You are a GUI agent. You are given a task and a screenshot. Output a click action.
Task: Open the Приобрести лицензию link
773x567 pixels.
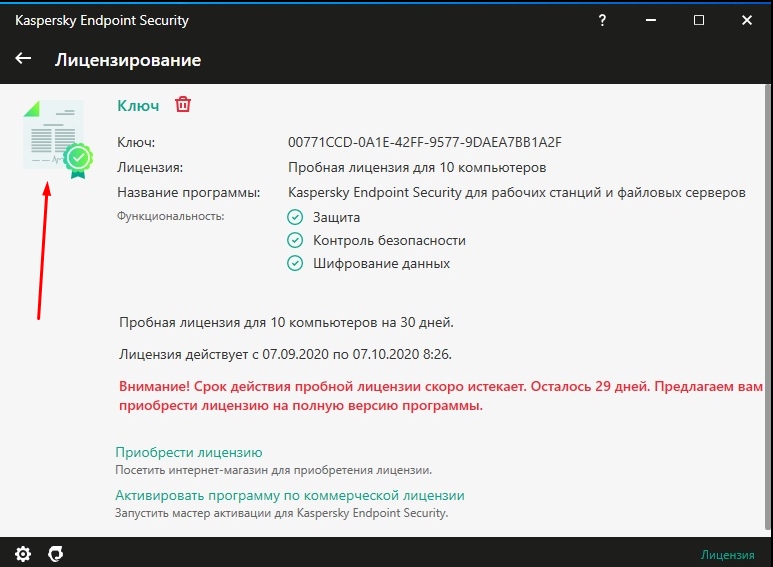(189, 452)
